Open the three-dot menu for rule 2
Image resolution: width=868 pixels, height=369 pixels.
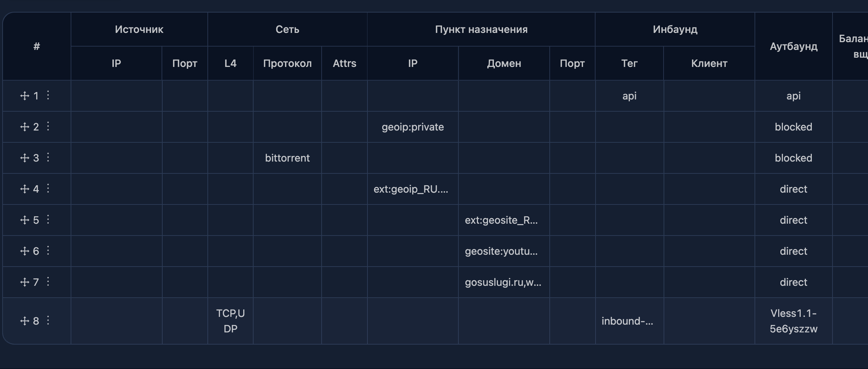48,126
